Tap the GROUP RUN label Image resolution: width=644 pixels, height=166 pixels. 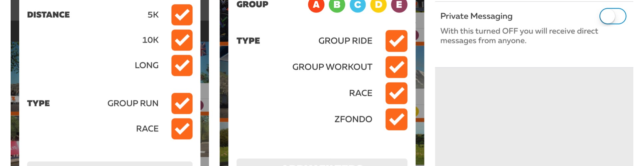coord(133,104)
